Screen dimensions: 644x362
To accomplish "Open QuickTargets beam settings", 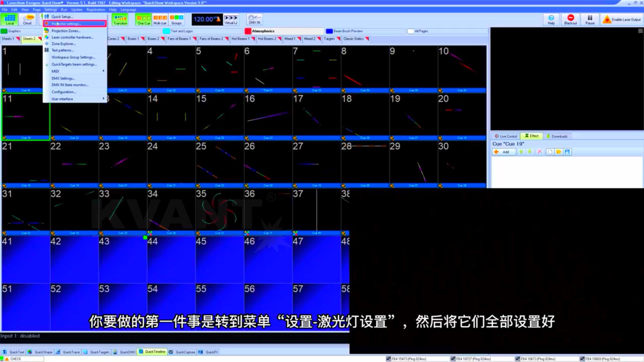I will (75, 64).
